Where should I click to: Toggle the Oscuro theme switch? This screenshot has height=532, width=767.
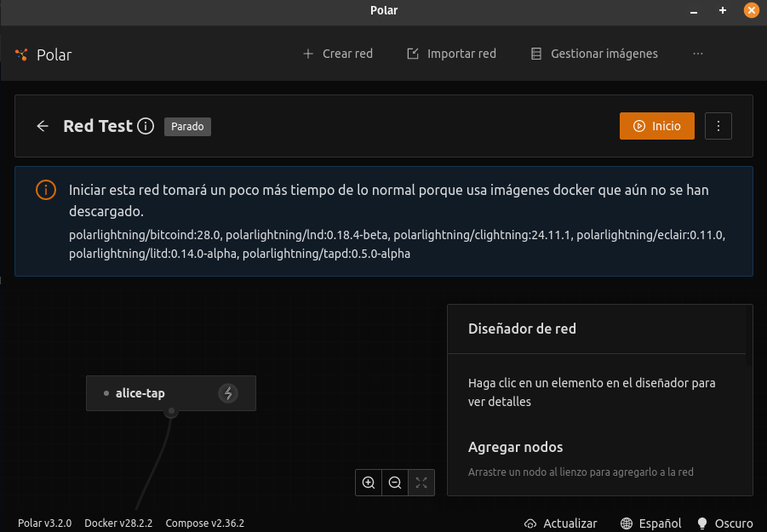click(x=724, y=523)
